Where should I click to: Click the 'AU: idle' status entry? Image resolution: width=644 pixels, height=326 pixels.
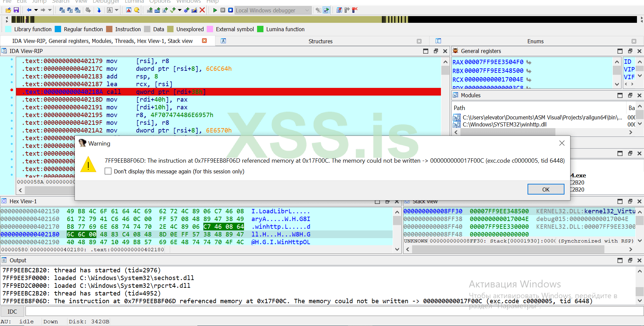[17, 321]
